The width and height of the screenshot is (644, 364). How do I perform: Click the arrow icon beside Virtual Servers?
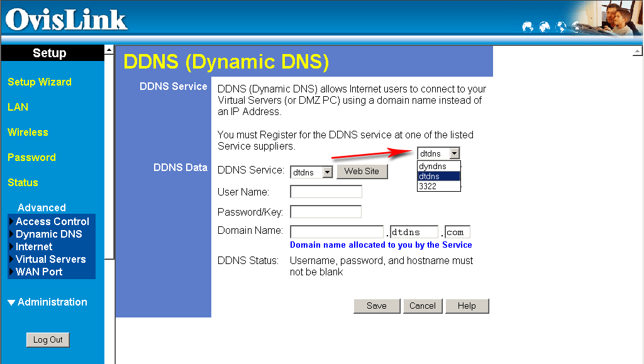click(x=11, y=260)
